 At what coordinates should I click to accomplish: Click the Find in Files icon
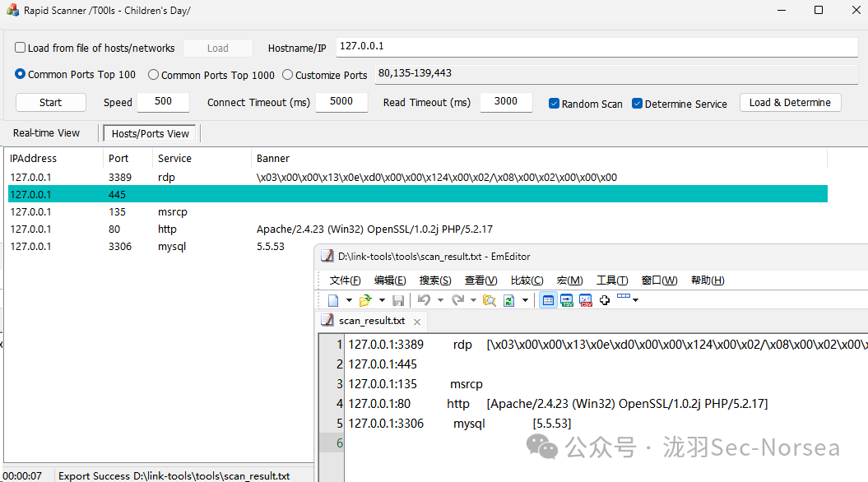(x=490, y=300)
